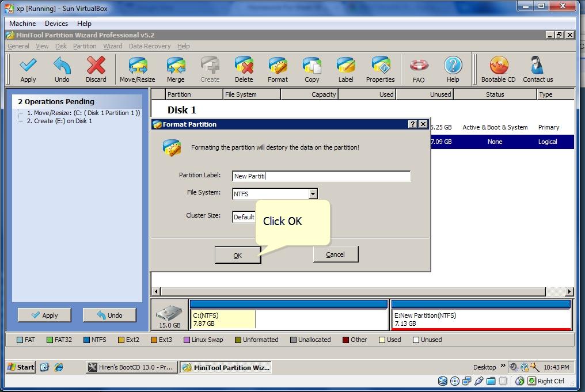Click the Delete partition icon
This screenshot has width=585, height=392.
tap(244, 69)
